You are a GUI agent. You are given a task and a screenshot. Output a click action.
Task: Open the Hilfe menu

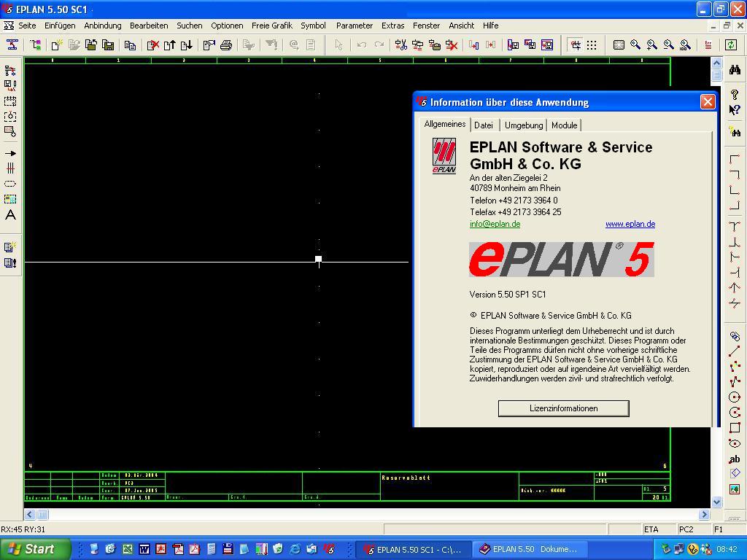click(491, 26)
